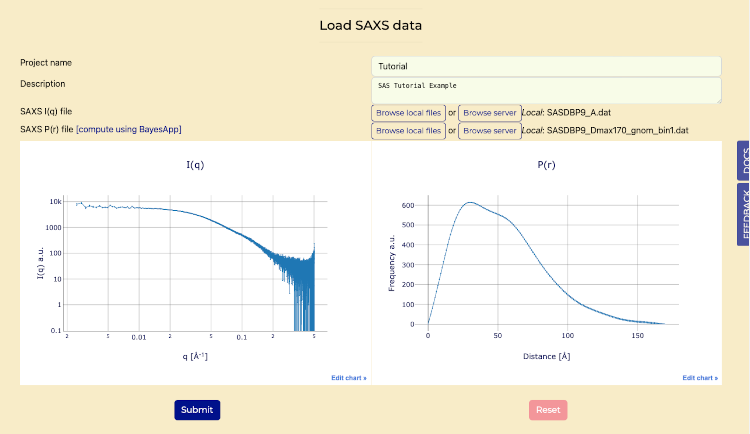Submit the SAXS data form
The image size is (750, 434).
pos(197,410)
